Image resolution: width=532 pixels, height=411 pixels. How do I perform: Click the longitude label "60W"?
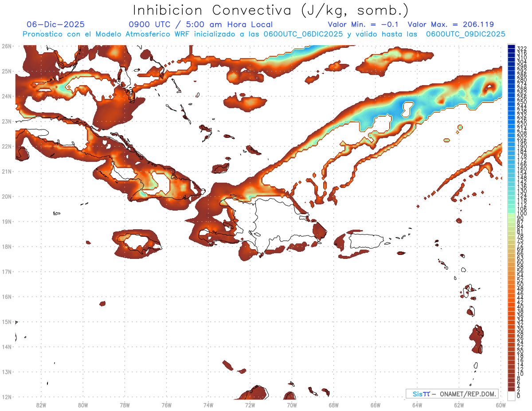(x=501, y=405)
